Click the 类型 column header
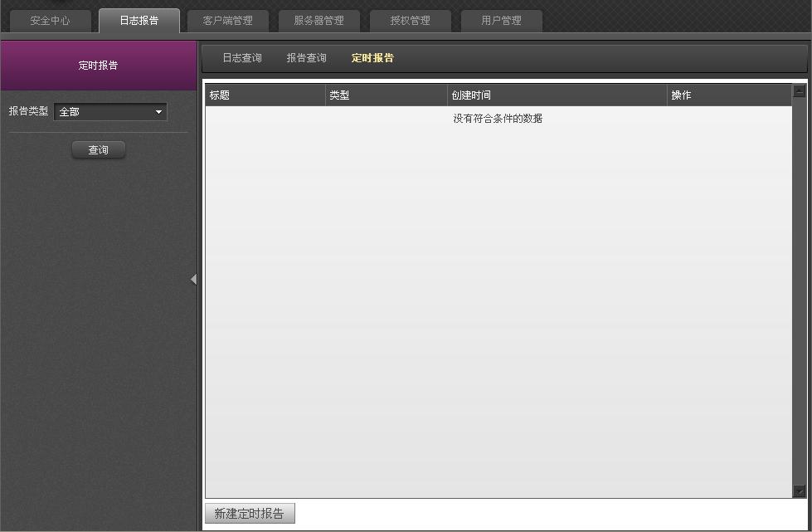 (387, 95)
